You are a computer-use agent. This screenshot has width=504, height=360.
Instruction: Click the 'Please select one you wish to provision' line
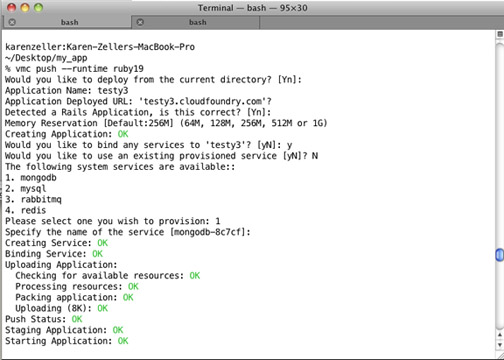[112, 221]
